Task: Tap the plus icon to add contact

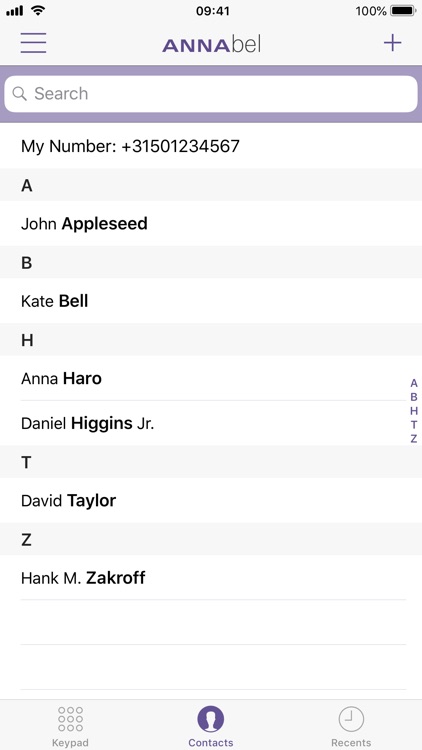Action: [392, 43]
